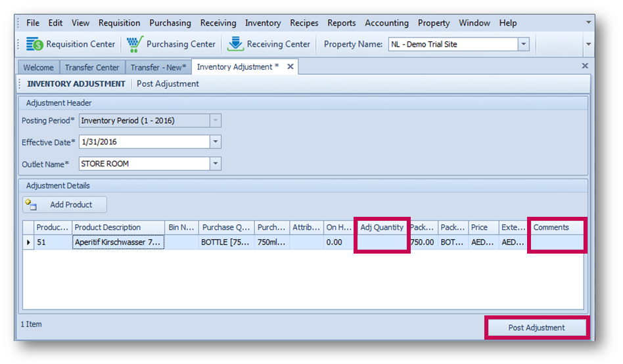Viewport: 623px width, 364px height.
Task: Open the Inventory menu
Action: [263, 23]
